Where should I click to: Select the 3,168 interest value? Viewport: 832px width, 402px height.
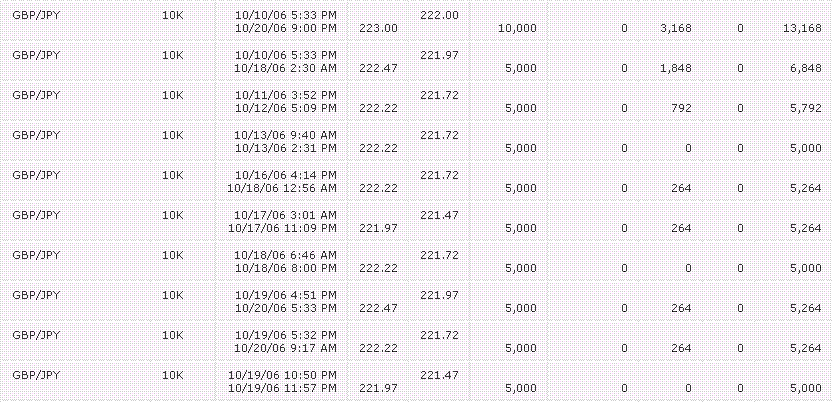pyautogui.click(x=675, y=28)
